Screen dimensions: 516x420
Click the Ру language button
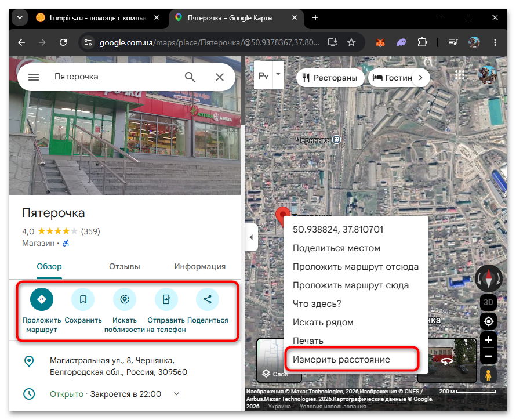(263, 76)
